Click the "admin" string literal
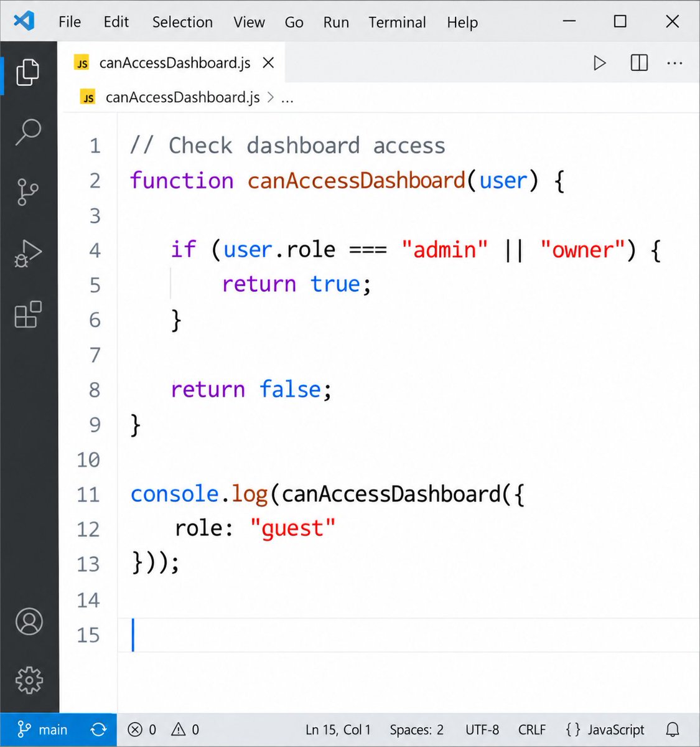Image resolution: width=700 pixels, height=747 pixels. [444, 250]
